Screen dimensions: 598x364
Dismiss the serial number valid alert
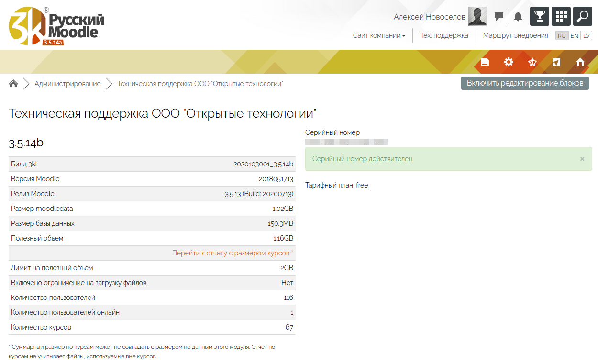coord(582,159)
